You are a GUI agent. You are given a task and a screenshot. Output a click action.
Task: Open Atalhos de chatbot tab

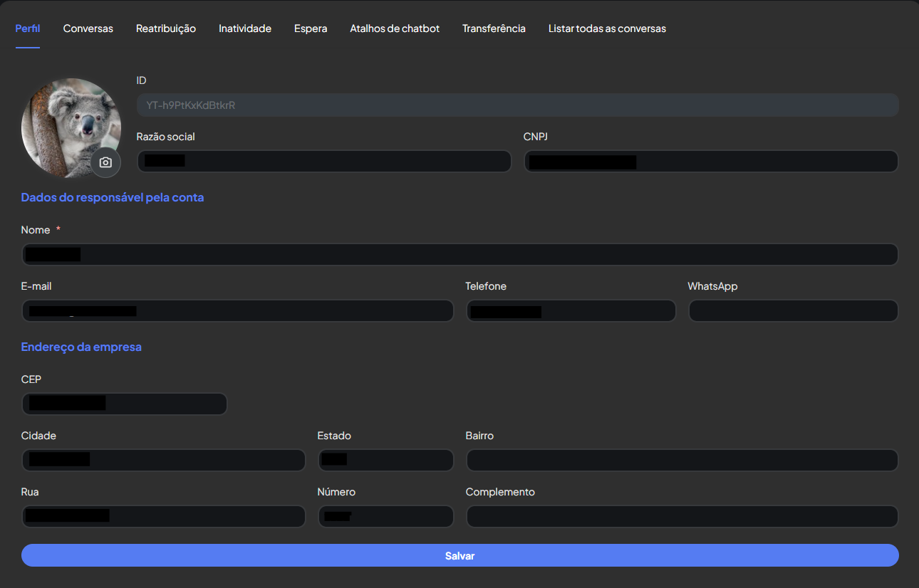click(x=395, y=28)
